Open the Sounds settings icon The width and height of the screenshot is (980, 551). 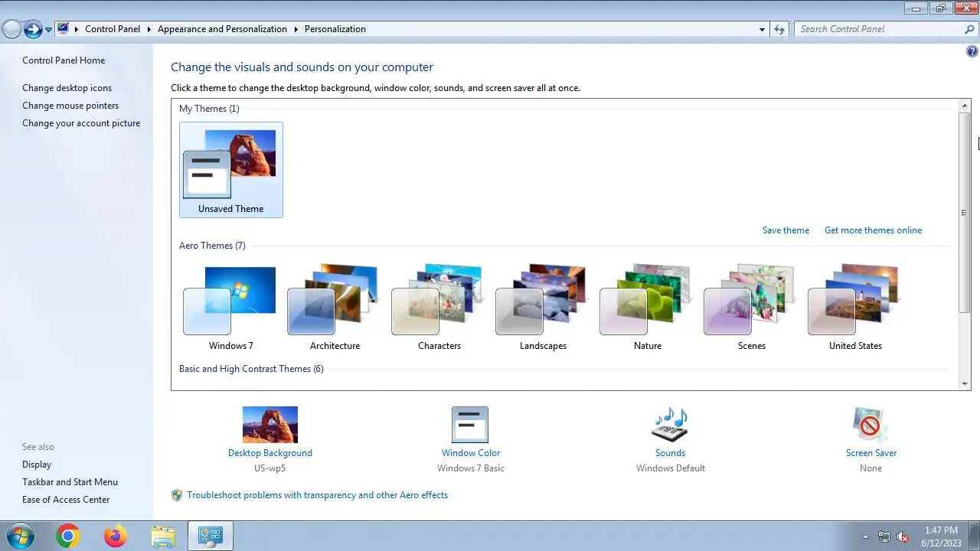[x=670, y=425]
